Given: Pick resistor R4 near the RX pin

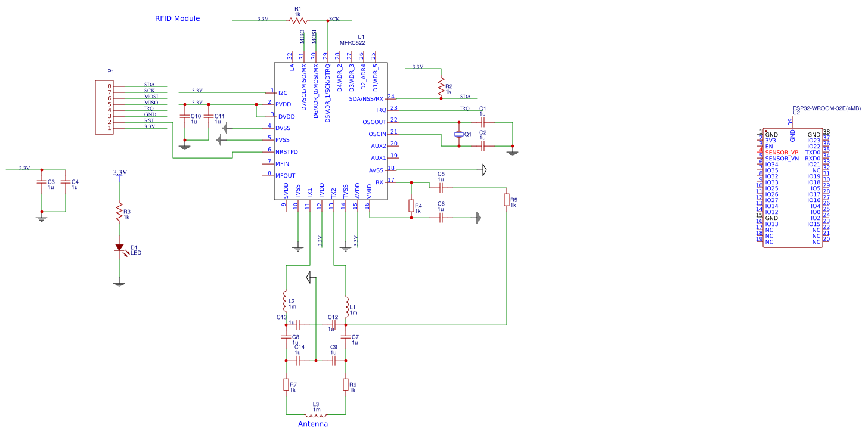Looking at the screenshot, I should (411, 206).
